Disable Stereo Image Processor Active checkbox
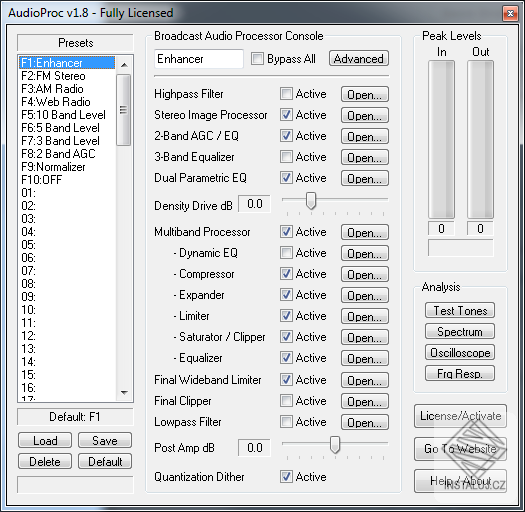The height and width of the screenshot is (512, 525). pos(286,115)
